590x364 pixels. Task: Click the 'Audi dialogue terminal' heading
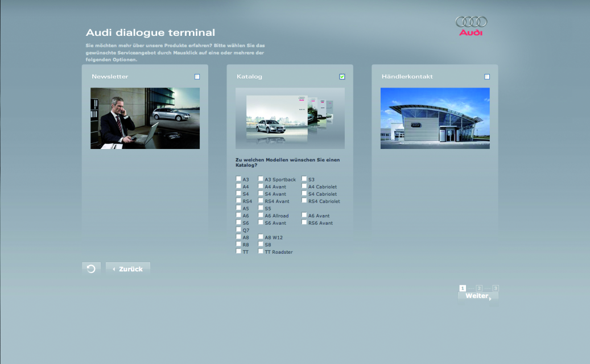pos(151,33)
